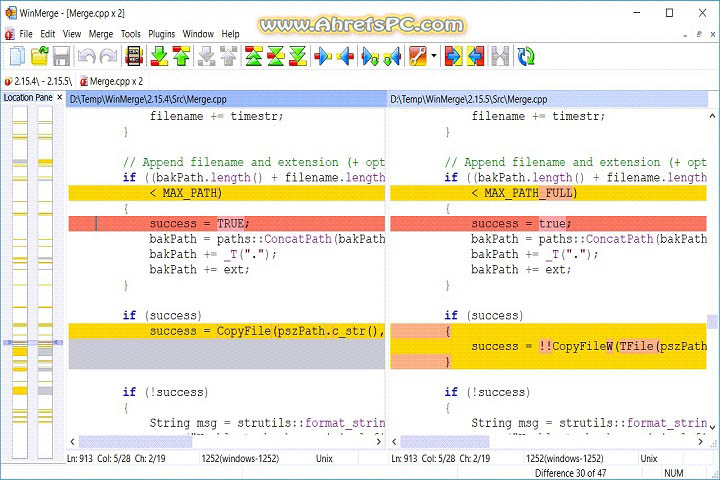
Task: Click the inner document restore button
Action: pyautogui.click(x=699, y=34)
